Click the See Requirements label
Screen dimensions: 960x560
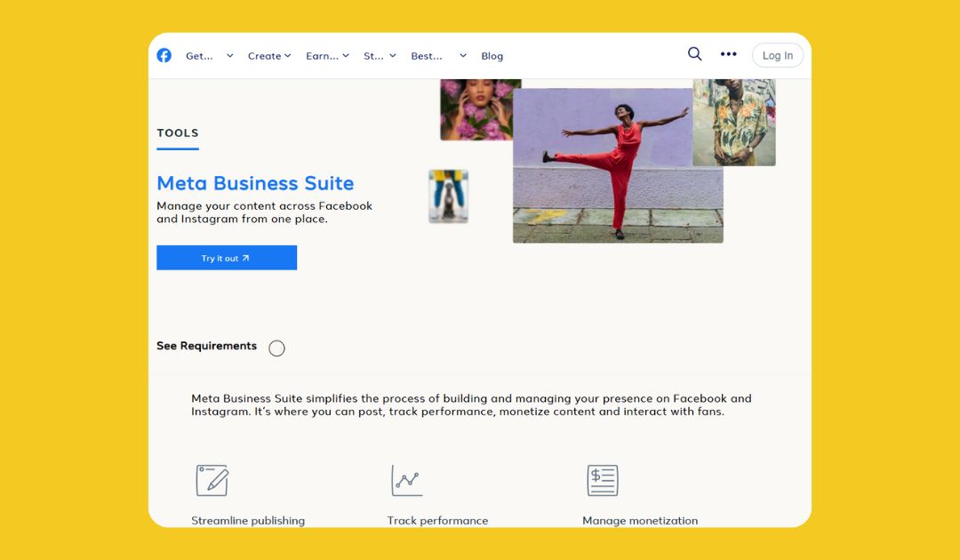206,346
